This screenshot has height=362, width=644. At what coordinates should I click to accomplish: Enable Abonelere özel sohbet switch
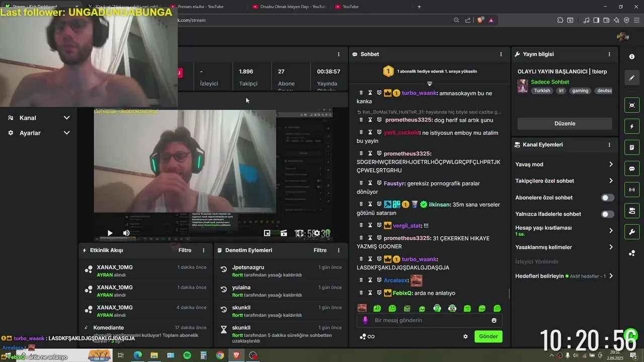608,198
